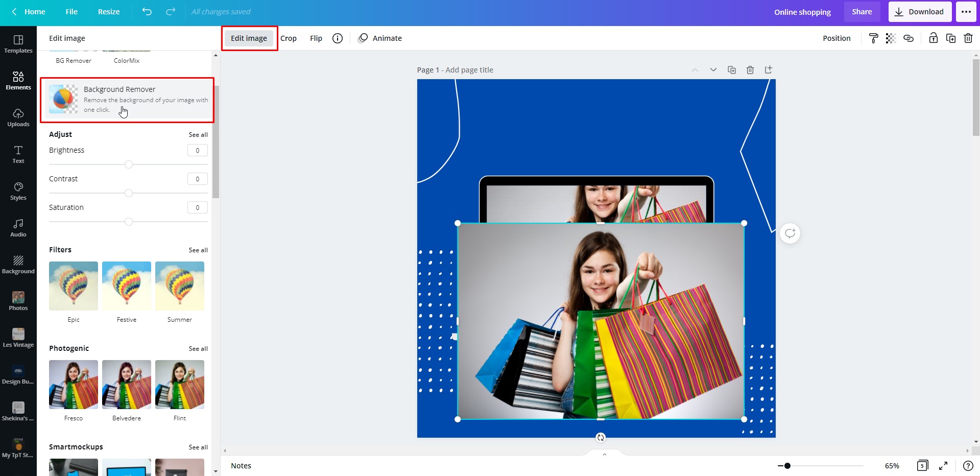The width and height of the screenshot is (980, 476).
Task: Open the Background sidebar tab
Action: pos(18,265)
